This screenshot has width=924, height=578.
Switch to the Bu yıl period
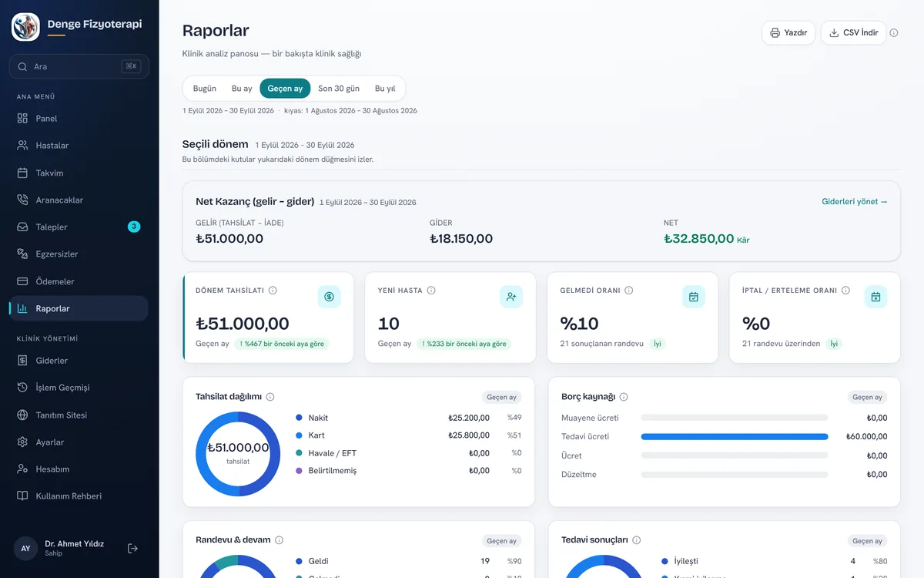[x=385, y=89]
